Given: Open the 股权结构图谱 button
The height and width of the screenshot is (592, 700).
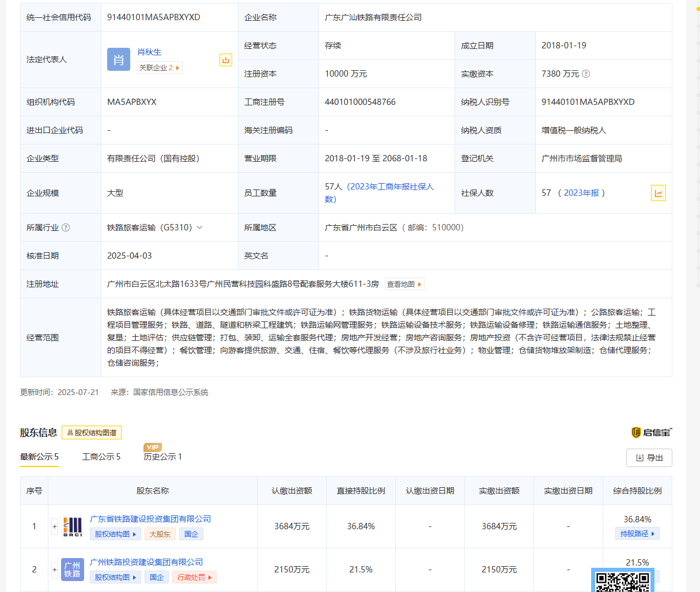Looking at the screenshot, I should (x=92, y=432).
